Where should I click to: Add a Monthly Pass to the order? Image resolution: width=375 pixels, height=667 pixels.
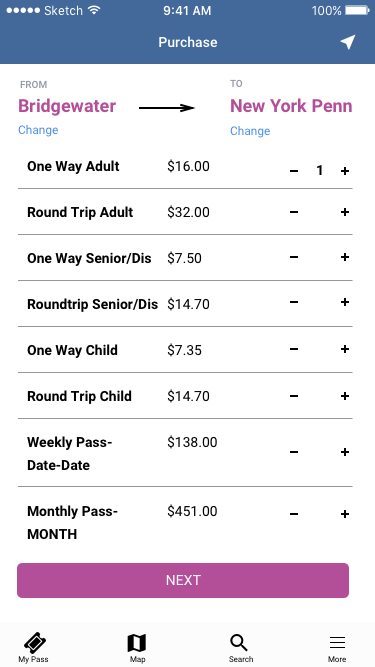click(x=345, y=514)
